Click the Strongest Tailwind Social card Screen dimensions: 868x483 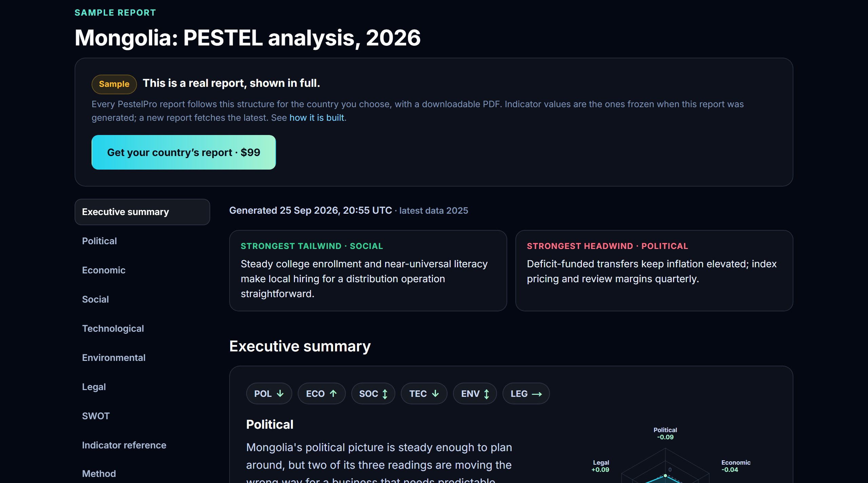368,271
